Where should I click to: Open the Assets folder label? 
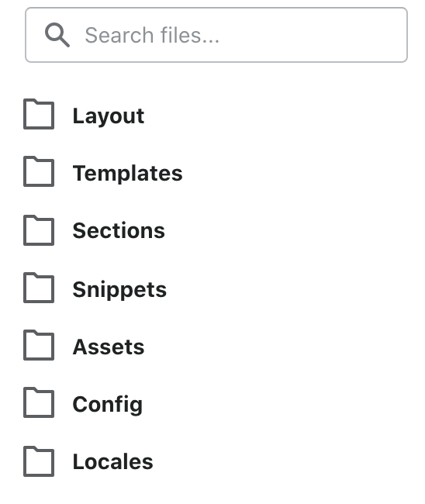tap(109, 347)
